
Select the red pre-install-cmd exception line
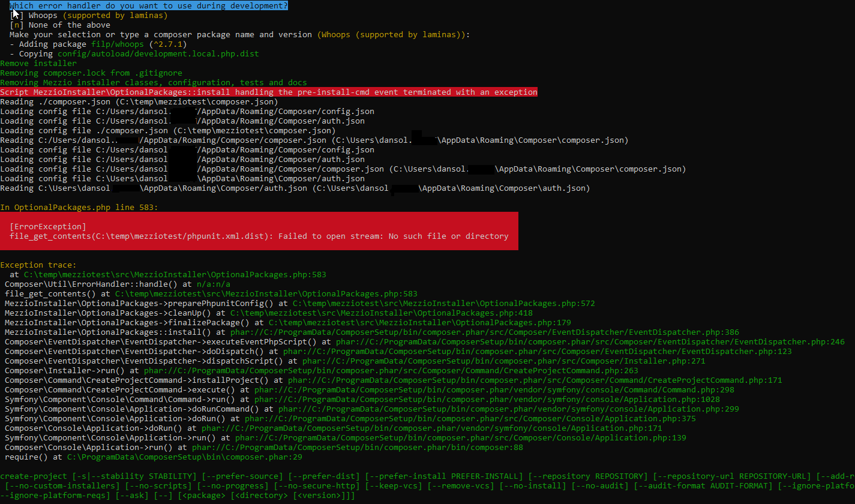tap(268, 92)
